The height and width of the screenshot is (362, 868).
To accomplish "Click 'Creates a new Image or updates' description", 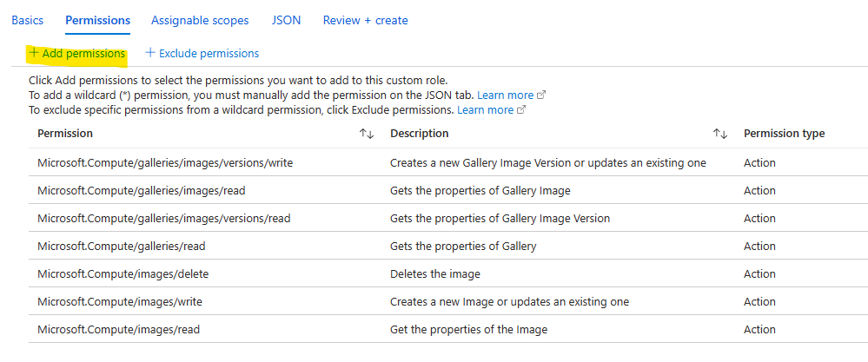I will [509, 302].
